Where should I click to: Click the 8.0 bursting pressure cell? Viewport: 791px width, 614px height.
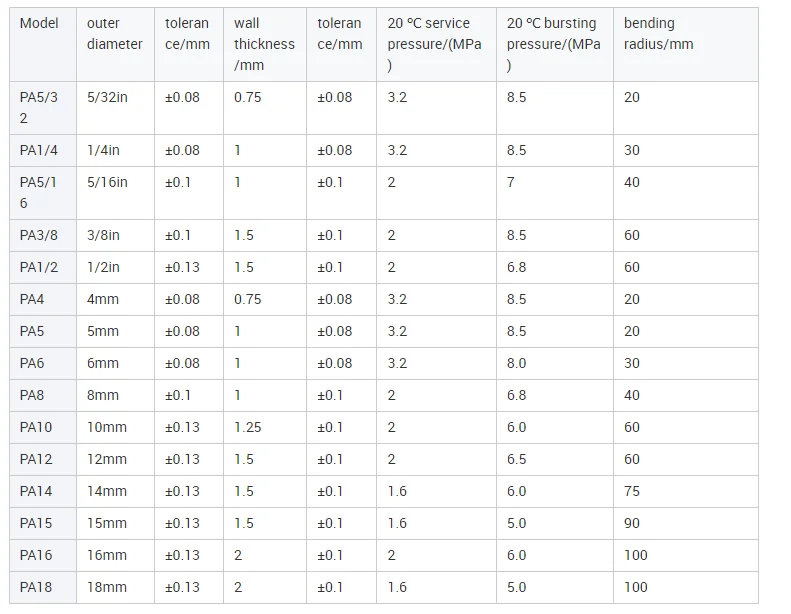[516, 363]
